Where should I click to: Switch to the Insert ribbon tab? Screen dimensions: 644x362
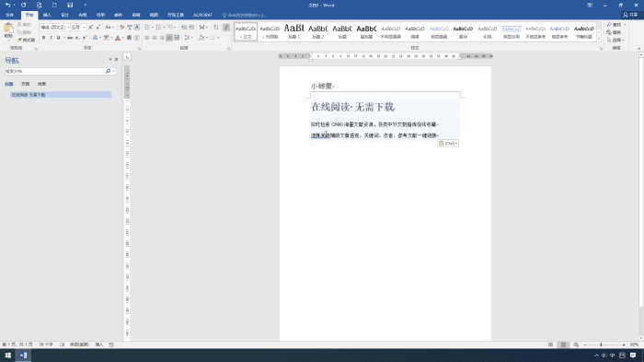pos(47,15)
